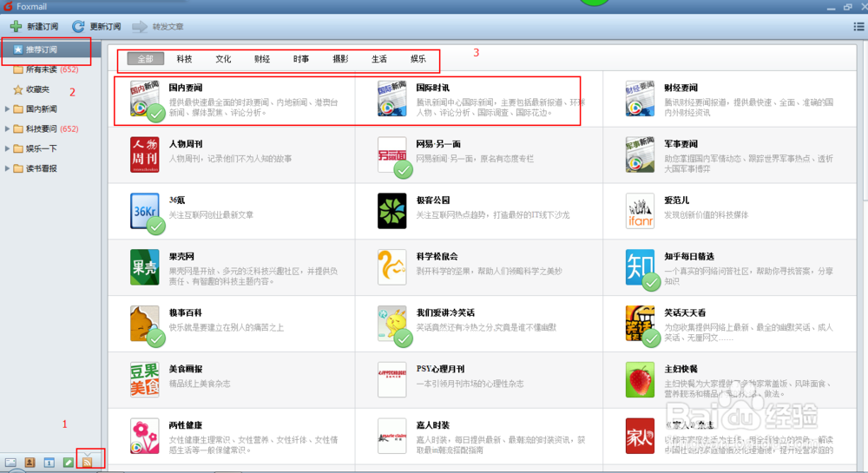Switch to the 娱乐 category tab
The image size is (868, 473).
[418, 59]
